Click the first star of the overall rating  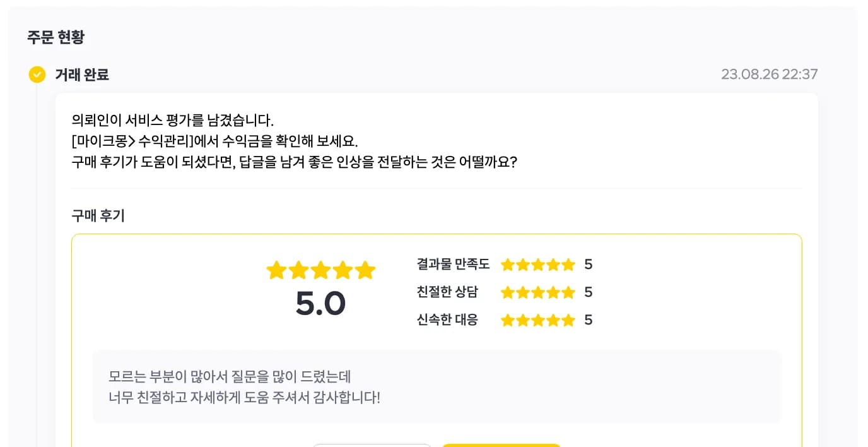pos(276,271)
